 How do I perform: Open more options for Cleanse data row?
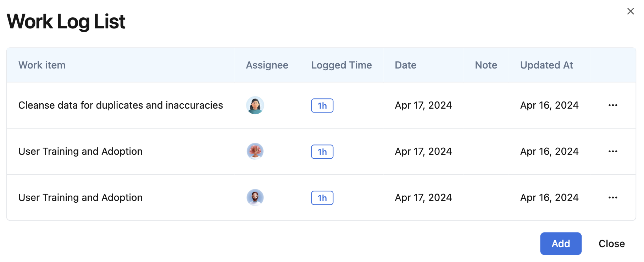[x=613, y=105]
